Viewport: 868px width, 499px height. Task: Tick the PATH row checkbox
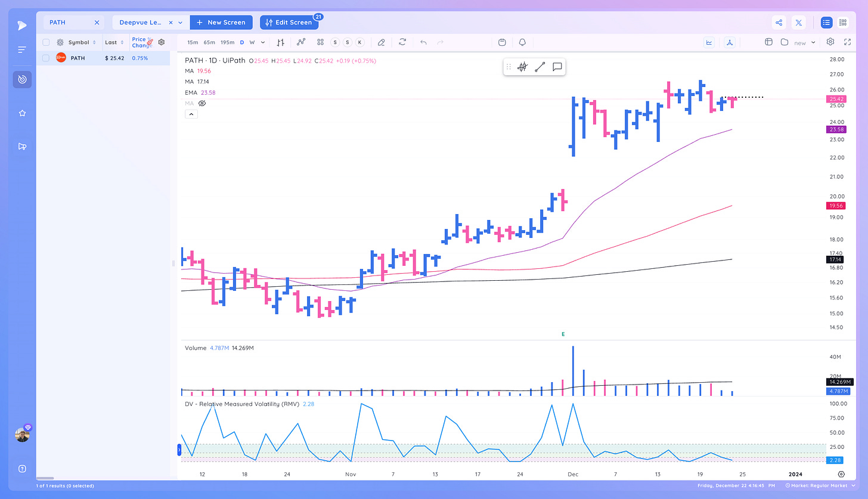click(x=46, y=58)
